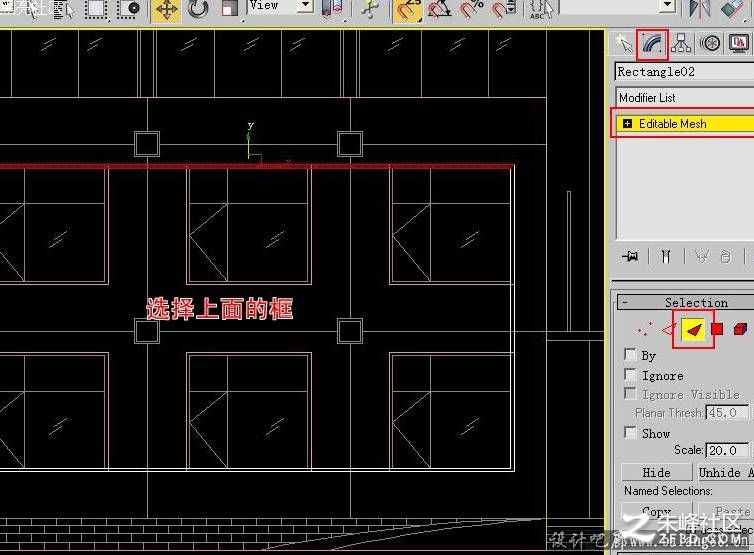Click the Hide button

point(656,472)
